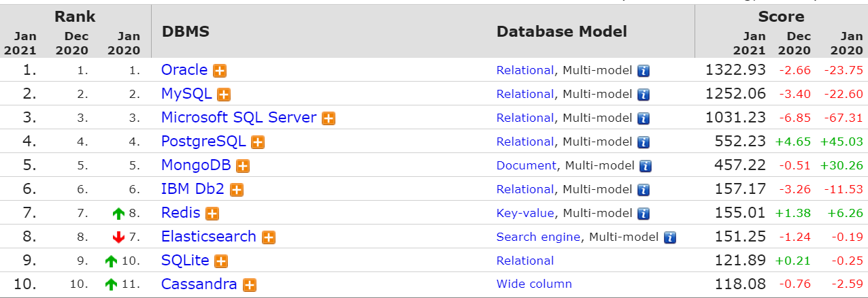This screenshot has height=298, width=868.
Task: Click the info icon in the PostgreSQL row
Action: (x=644, y=142)
